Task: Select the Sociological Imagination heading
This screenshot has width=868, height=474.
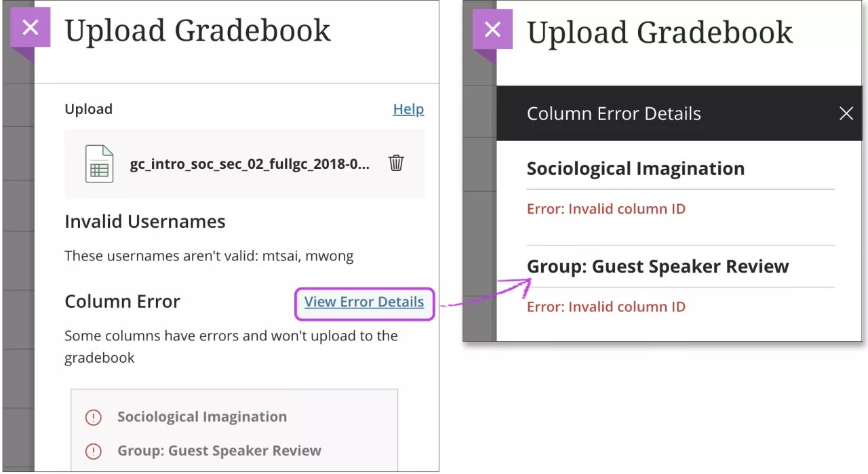Action: pyautogui.click(x=635, y=168)
